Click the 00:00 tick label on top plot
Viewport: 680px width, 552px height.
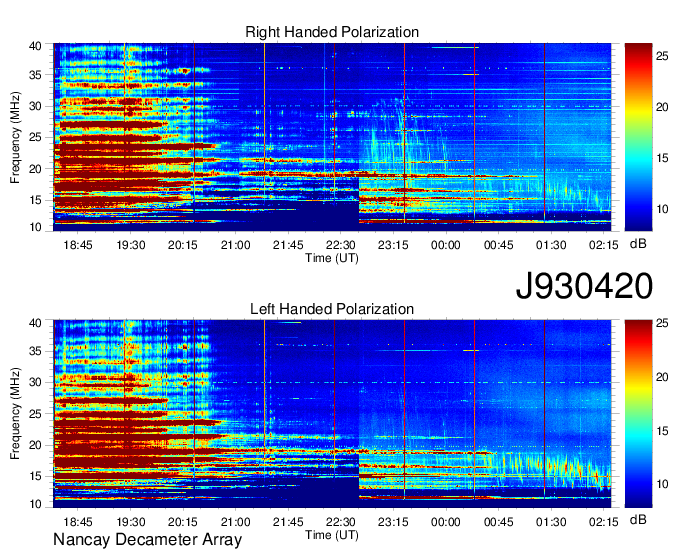(445, 245)
